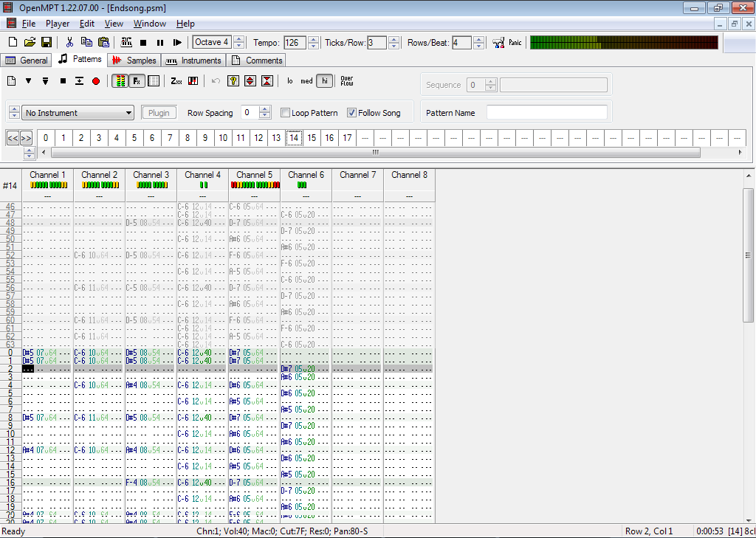The image size is (756, 538).
Task: Uncheck the Follow Song checkbox
Action: click(352, 113)
